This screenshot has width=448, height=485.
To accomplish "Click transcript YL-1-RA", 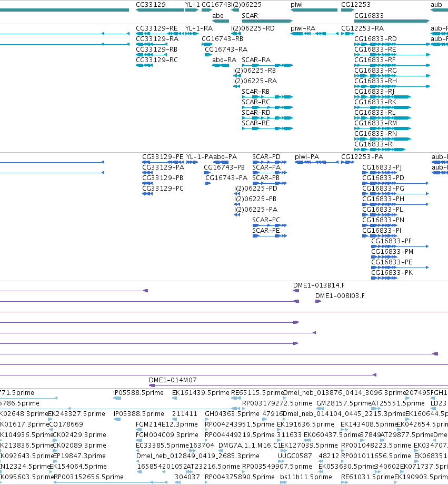I will click(199, 28).
